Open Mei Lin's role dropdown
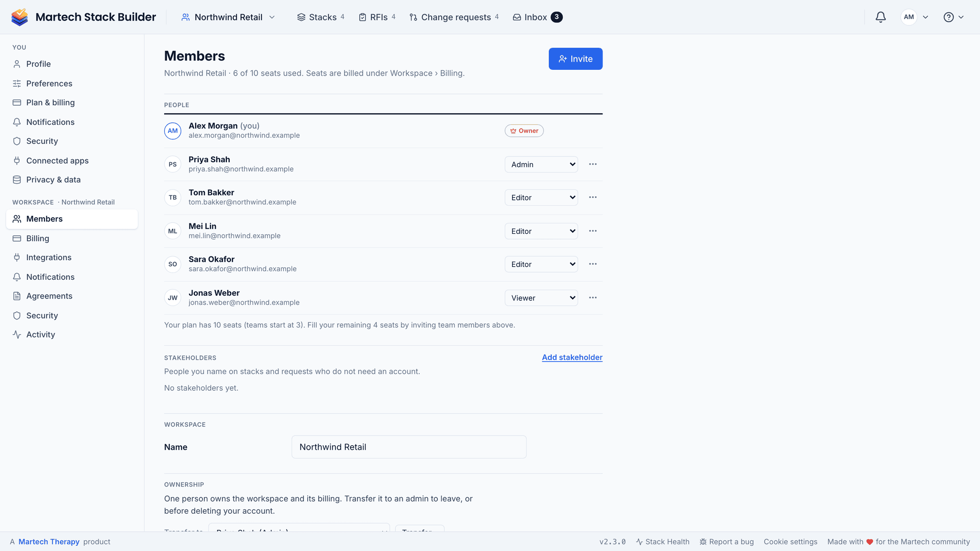Image resolution: width=980 pixels, height=551 pixels. (x=541, y=231)
